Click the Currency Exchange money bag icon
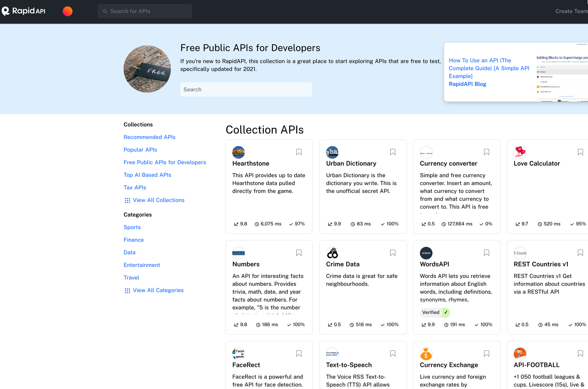Viewport: 588px width, 389px height. click(426, 354)
